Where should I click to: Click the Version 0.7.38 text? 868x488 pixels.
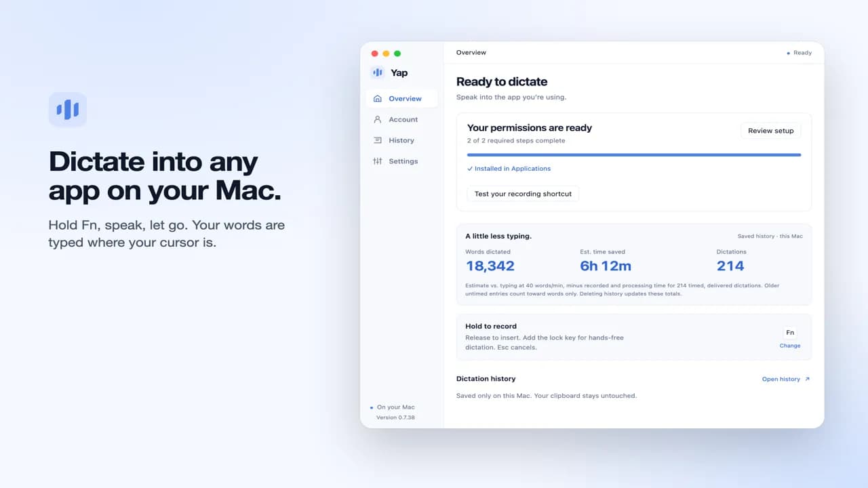click(x=395, y=418)
